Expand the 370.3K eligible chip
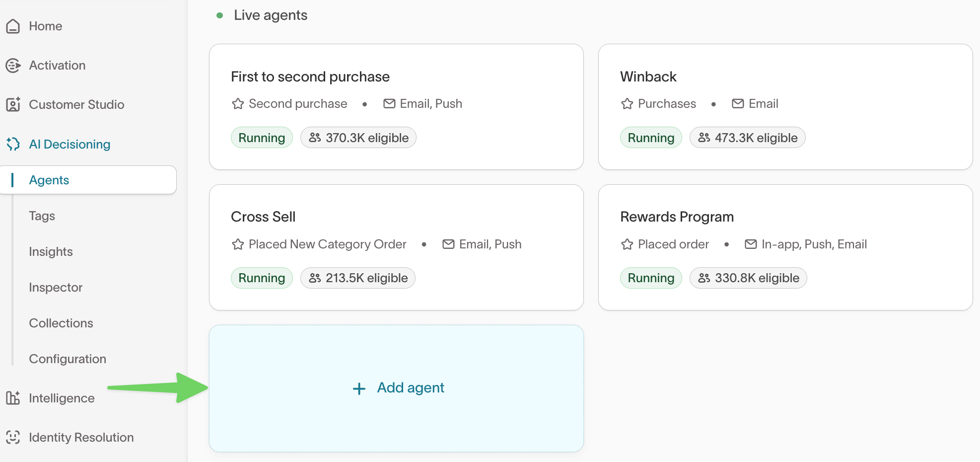The height and width of the screenshot is (462, 980). tap(358, 137)
